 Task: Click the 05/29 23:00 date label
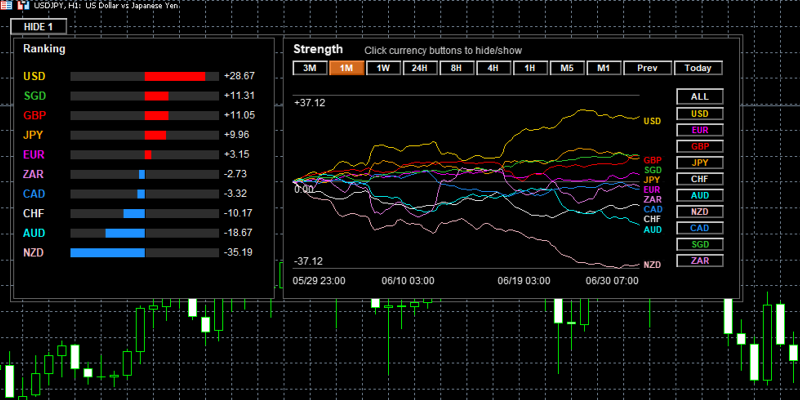(319, 281)
